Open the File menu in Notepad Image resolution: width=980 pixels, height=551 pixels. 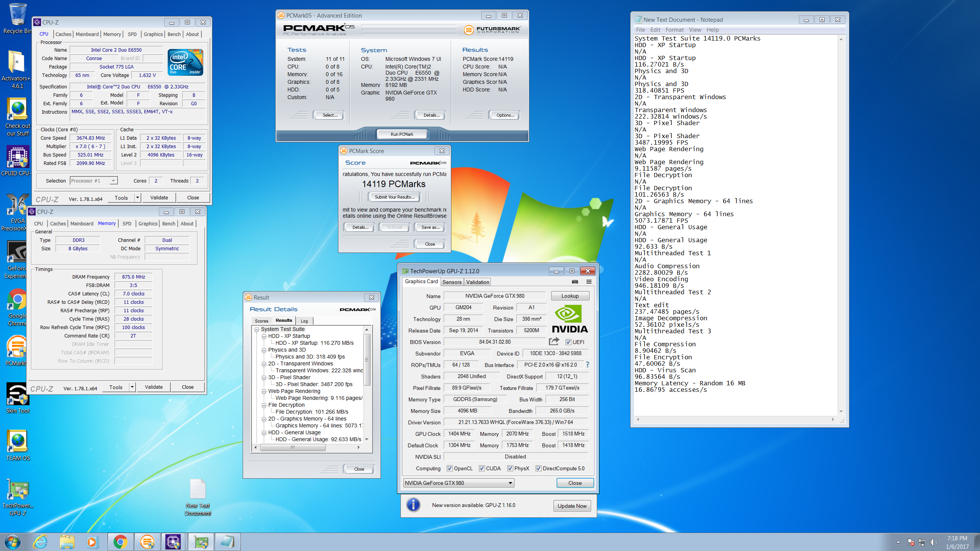click(640, 30)
